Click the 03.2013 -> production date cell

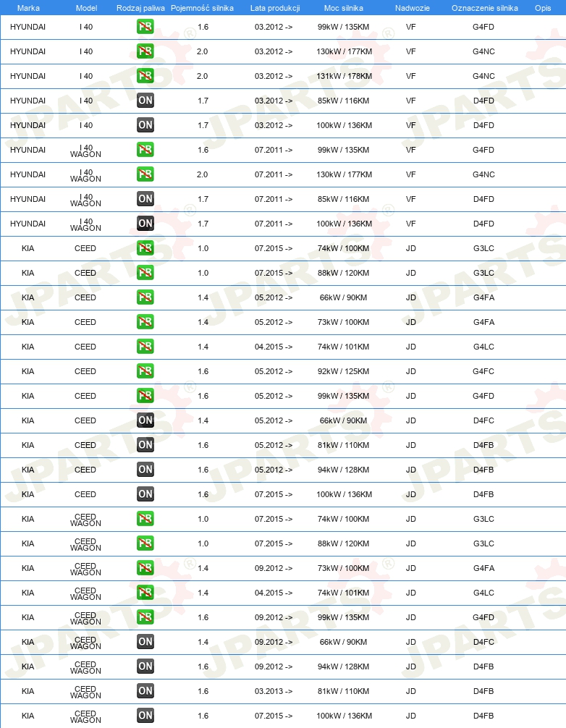click(x=274, y=691)
